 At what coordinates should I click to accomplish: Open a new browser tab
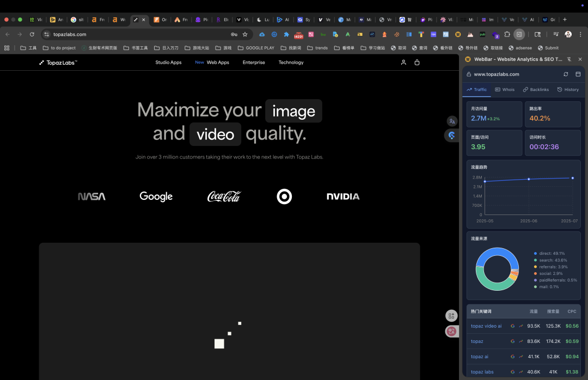click(x=565, y=20)
